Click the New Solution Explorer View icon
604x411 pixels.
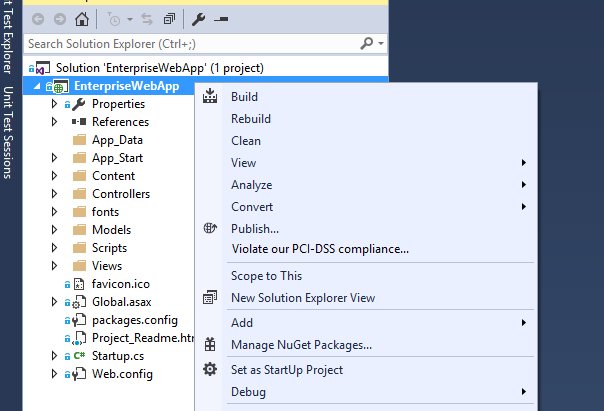coord(210,297)
